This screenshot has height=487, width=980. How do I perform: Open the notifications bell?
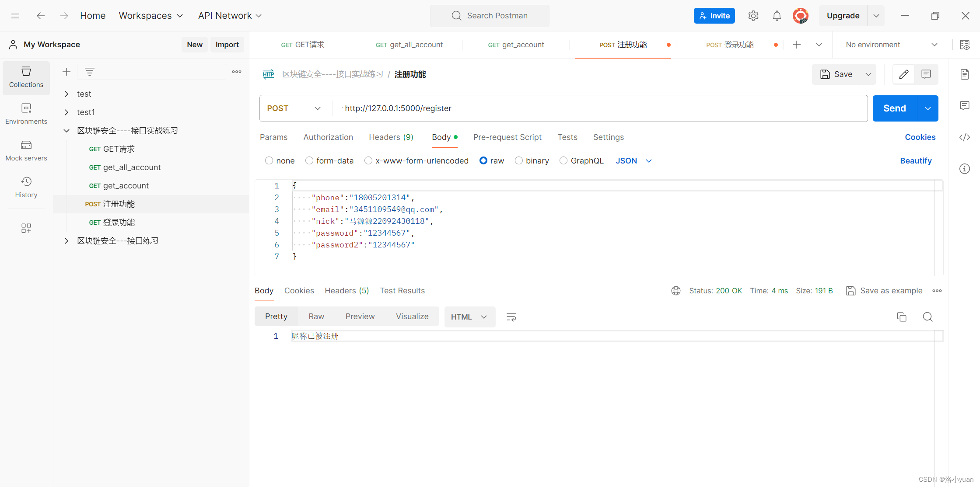click(x=777, y=16)
